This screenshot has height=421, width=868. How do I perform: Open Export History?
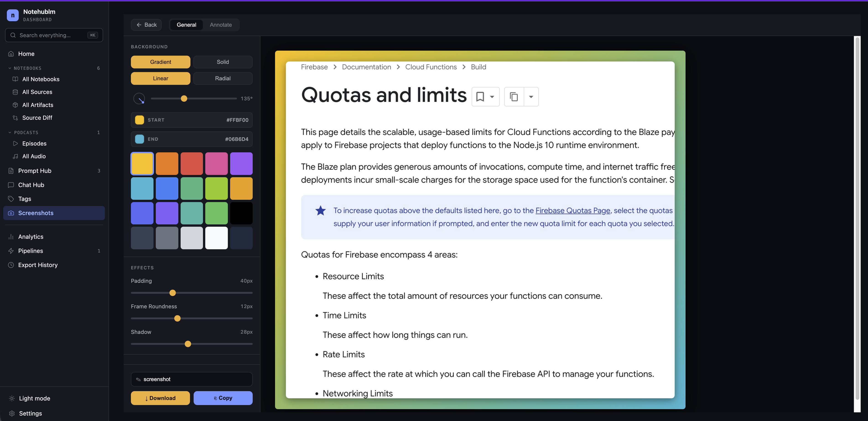pos(54,265)
